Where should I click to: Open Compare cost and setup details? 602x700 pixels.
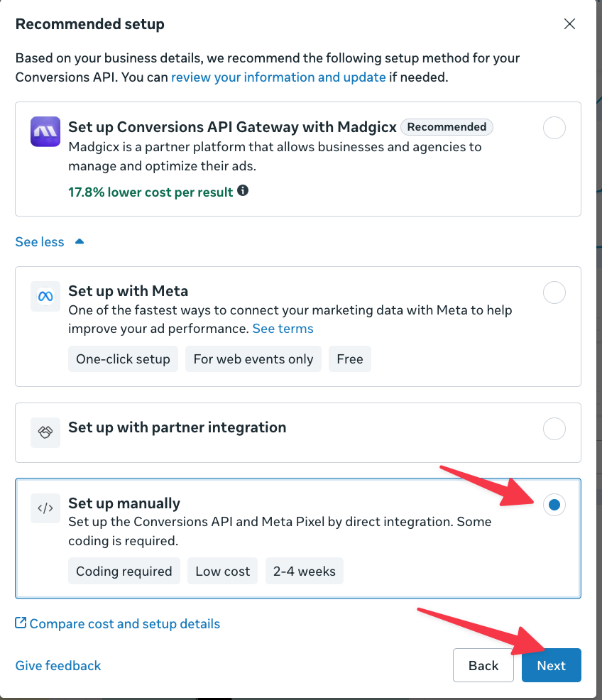pos(124,623)
